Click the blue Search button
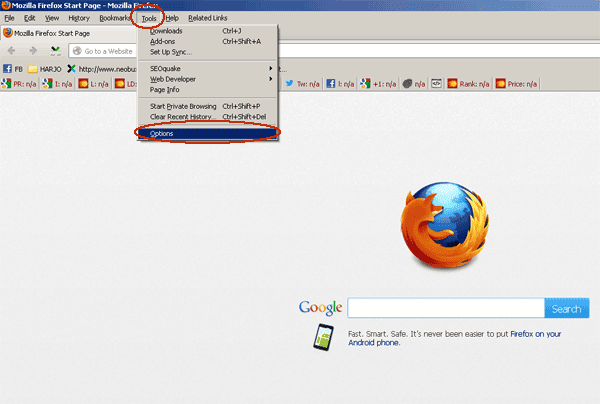600x404 pixels. pyautogui.click(x=567, y=308)
